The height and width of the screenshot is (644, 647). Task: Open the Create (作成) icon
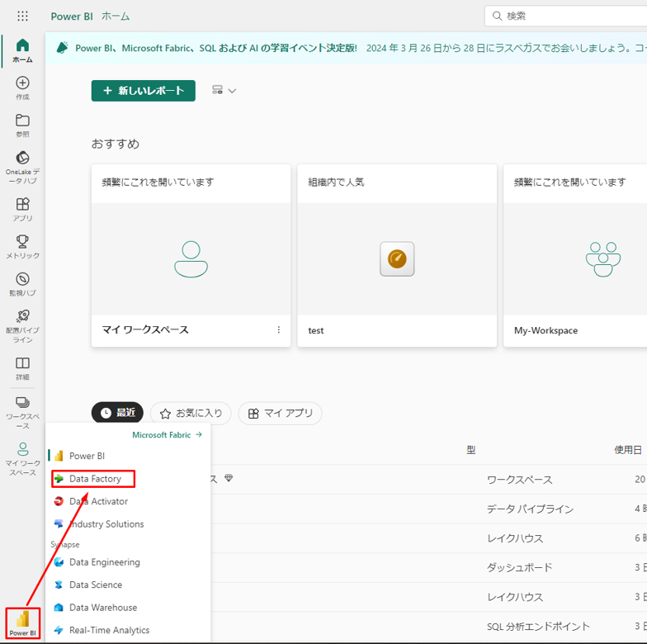tap(22, 88)
